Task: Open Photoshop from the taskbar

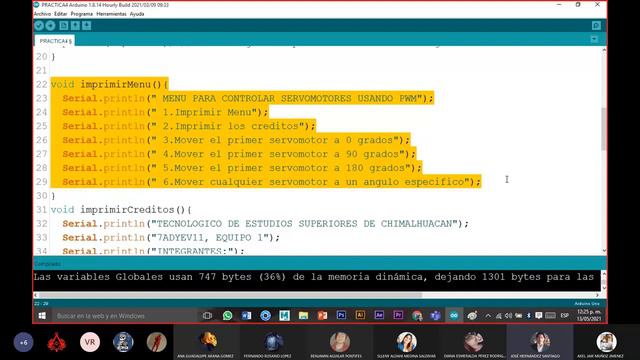Action: 341,316
